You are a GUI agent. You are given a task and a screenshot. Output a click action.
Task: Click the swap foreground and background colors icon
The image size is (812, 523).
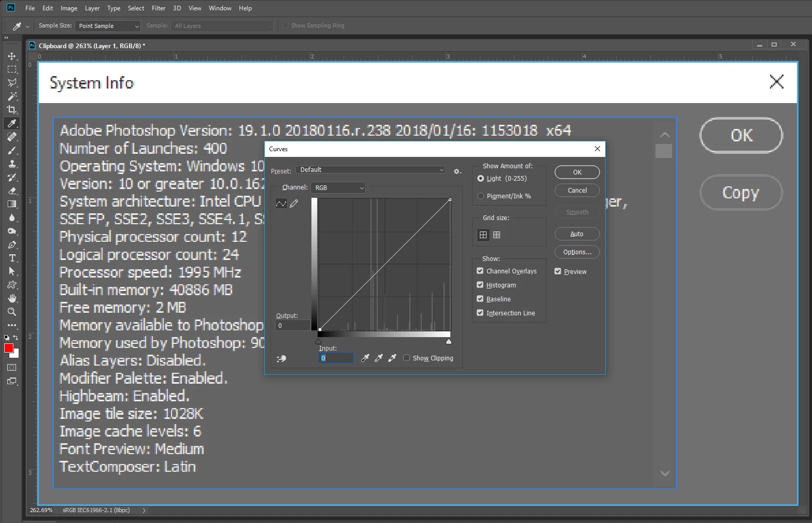(x=16, y=338)
